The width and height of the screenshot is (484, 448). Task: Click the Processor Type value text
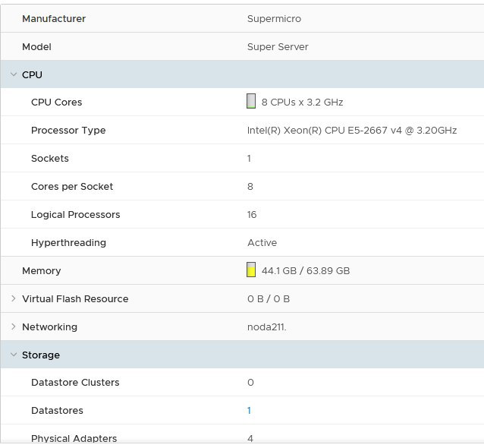click(x=352, y=131)
